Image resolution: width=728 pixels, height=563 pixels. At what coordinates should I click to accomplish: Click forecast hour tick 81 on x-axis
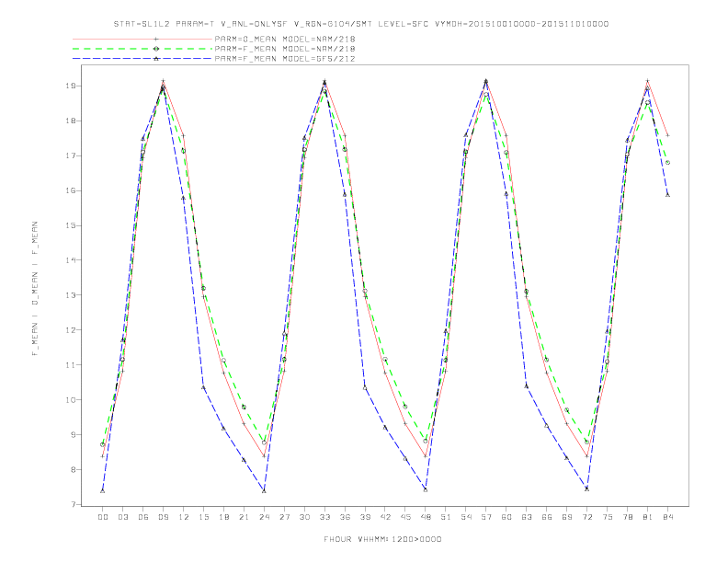click(x=648, y=517)
